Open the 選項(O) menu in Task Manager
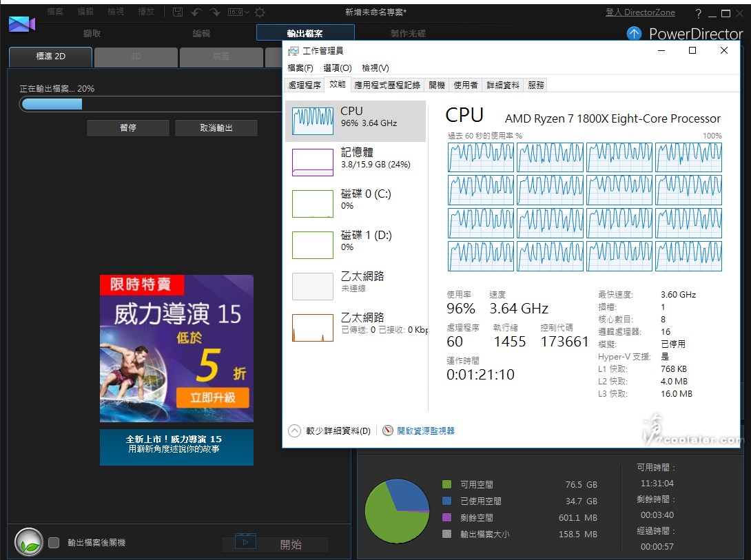The image size is (751, 560). pyautogui.click(x=337, y=68)
